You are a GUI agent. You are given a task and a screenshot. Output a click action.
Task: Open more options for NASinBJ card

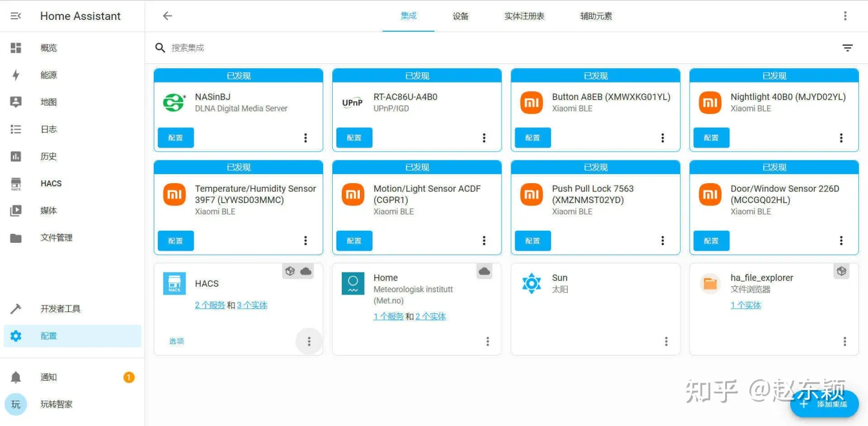(306, 138)
